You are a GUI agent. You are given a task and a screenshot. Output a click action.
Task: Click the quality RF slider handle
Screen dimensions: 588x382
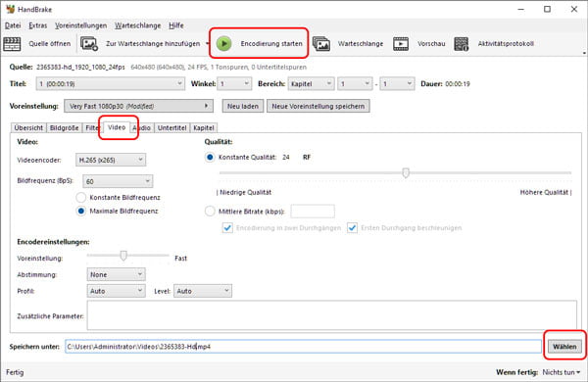pos(406,172)
